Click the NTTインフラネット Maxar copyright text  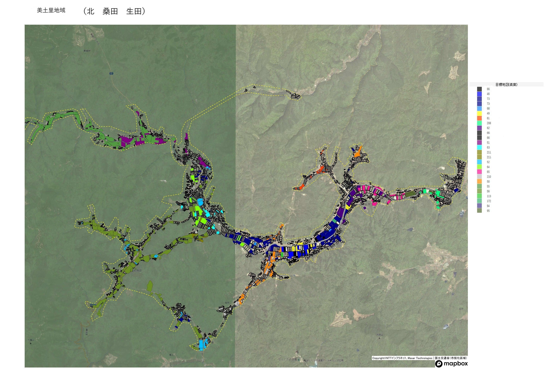pyautogui.click(x=402, y=358)
